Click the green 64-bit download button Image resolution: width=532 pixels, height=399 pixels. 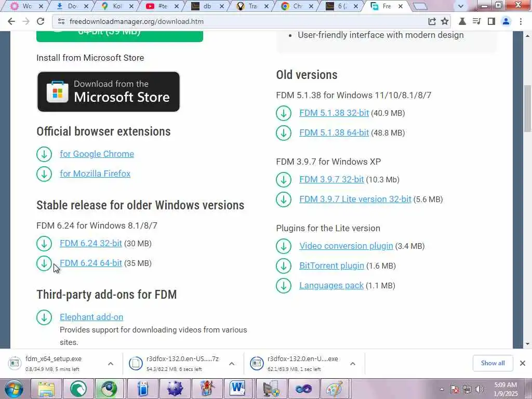coord(119,36)
